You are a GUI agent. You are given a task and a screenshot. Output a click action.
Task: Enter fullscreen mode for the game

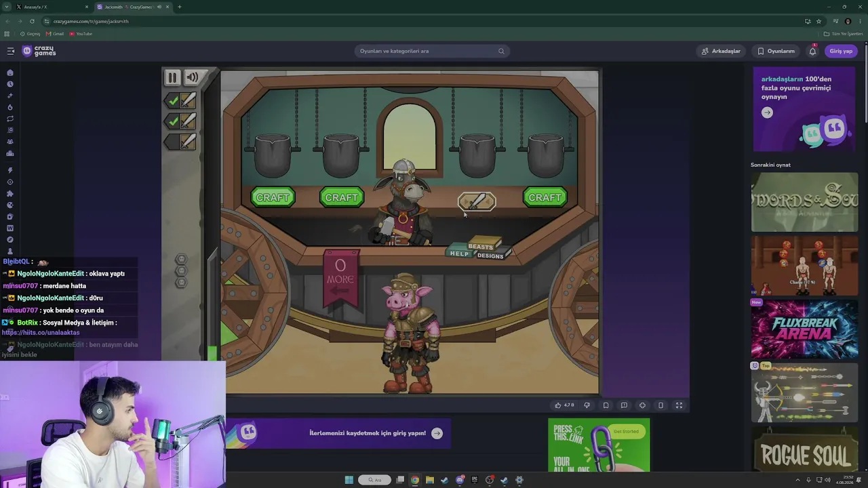tap(679, 405)
